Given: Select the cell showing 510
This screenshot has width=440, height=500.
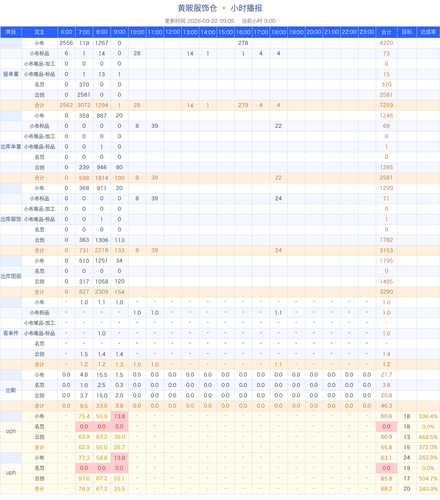Looking at the screenshot, I should click(84, 261).
